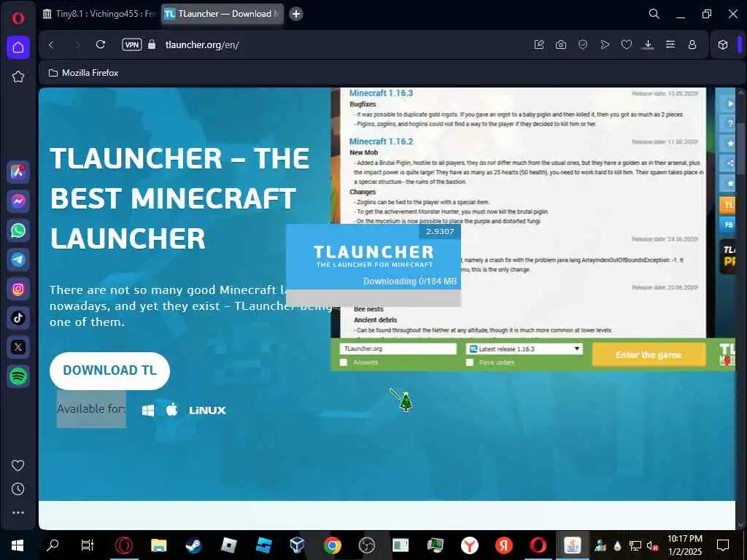The image size is (747, 560).
Task: Open downloads panel icon
Action: coord(648,44)
